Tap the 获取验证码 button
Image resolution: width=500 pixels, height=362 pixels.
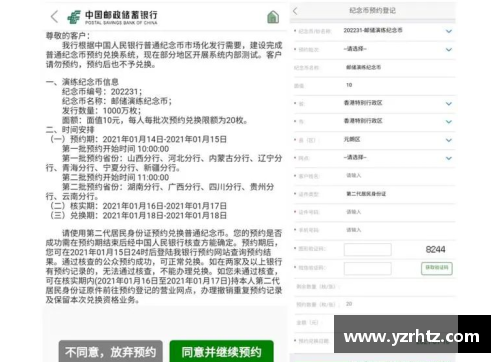click(437, 268)
